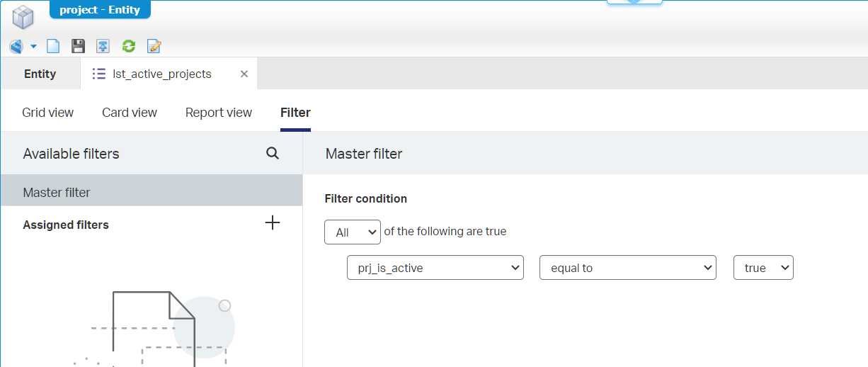The height and width of the screenshot is (367, 868).
Task: Switch to the Entity tab
Action: (40, 74)
